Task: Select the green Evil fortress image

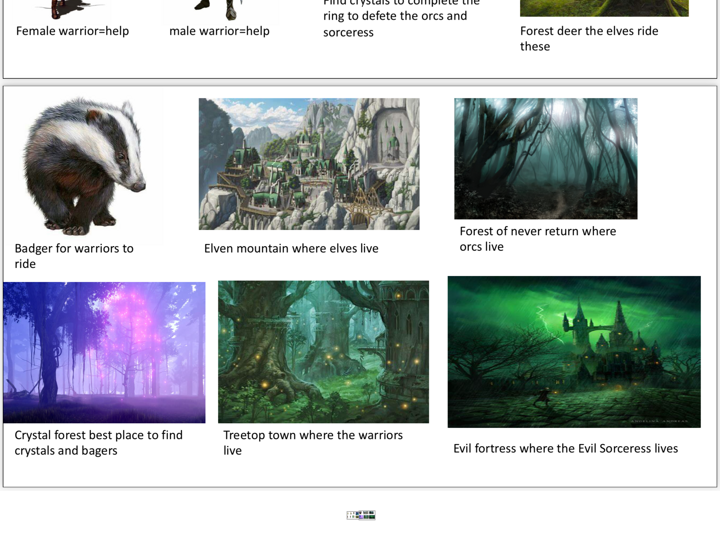Action: pos(574,352)
